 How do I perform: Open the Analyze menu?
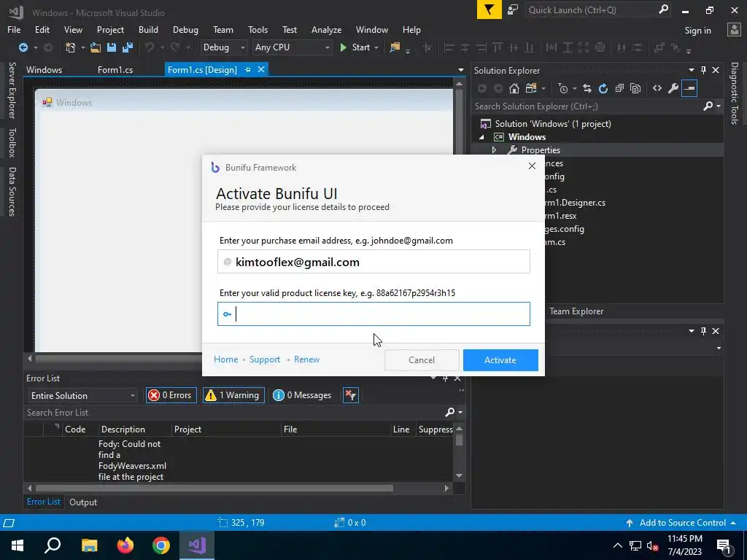click(326, 29)
